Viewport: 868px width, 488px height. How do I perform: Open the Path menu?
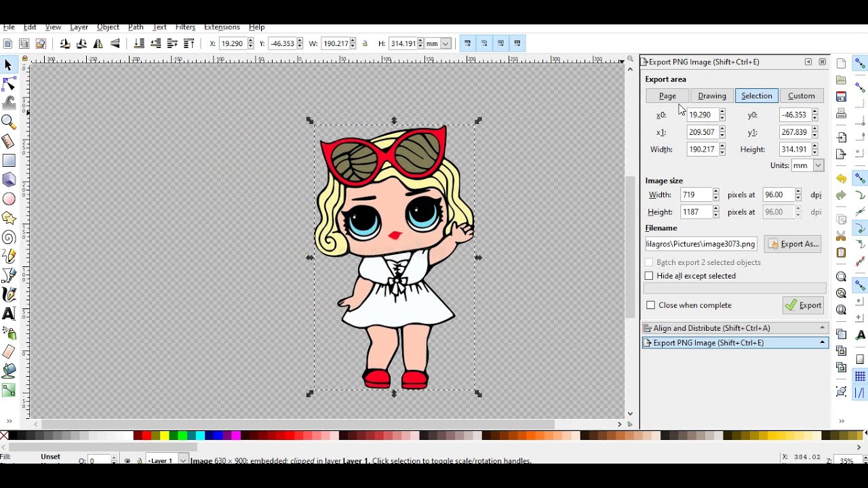(x=136, y=27)
